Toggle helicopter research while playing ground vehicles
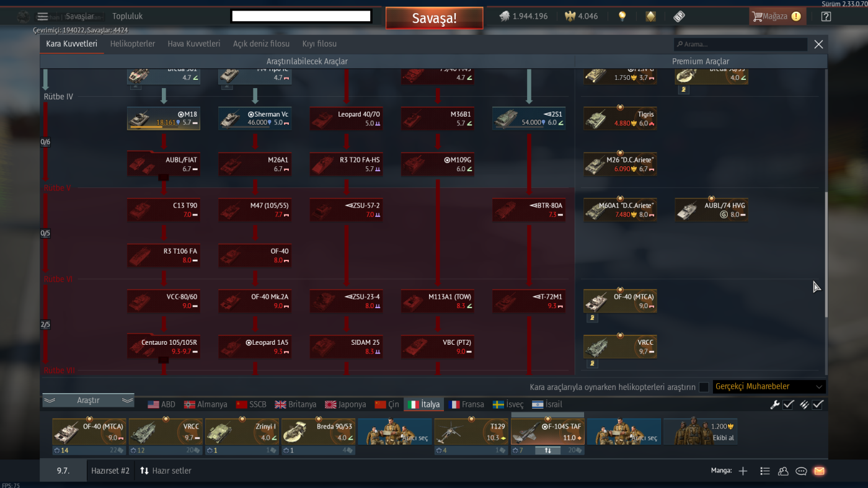This screenshot has height=488, width=868. [x=704, y=387]
